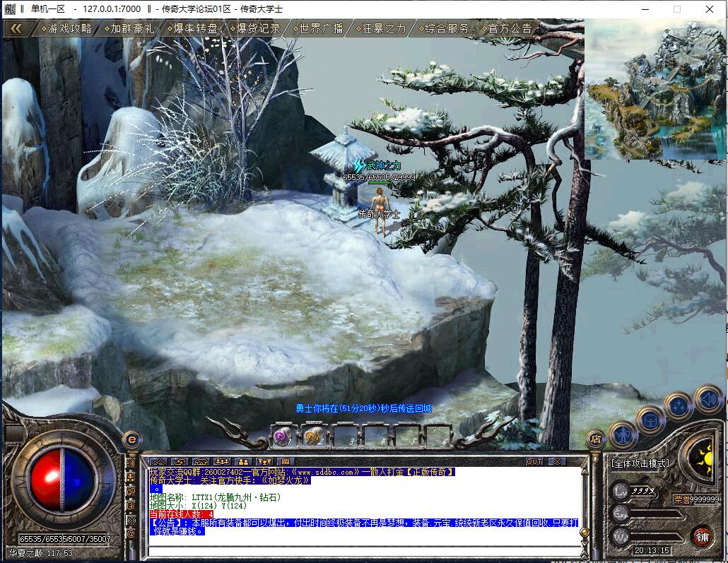Click inside the chat input field
Screen dimensions: 728x563
click(365, 552)
